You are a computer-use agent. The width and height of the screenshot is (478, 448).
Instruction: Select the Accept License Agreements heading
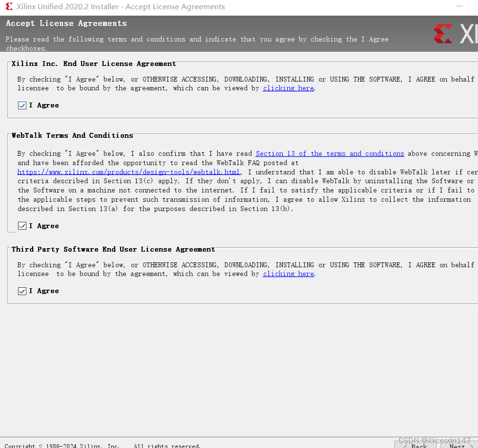(x=66, y=23)
